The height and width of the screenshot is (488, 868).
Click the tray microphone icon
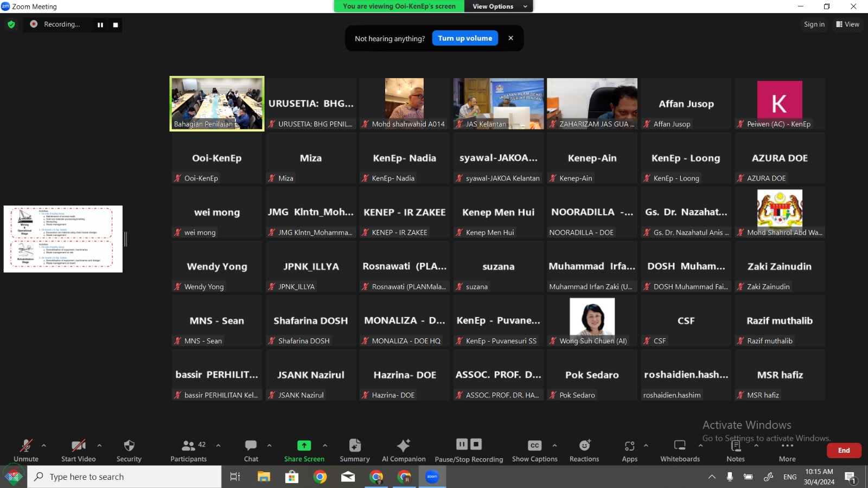coord(730,477)
